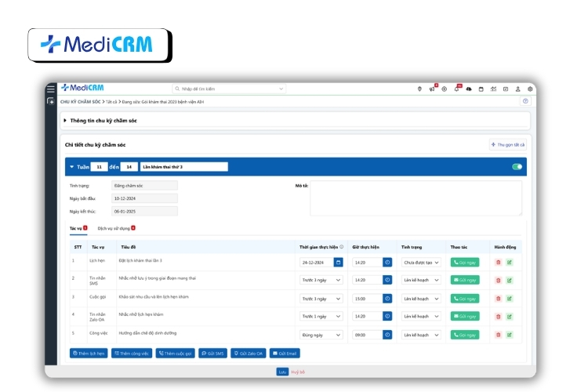This screenshot has width=588, height=392.
Task: Open the Chưa được tạo status dropdown
Action: (421, 263)
